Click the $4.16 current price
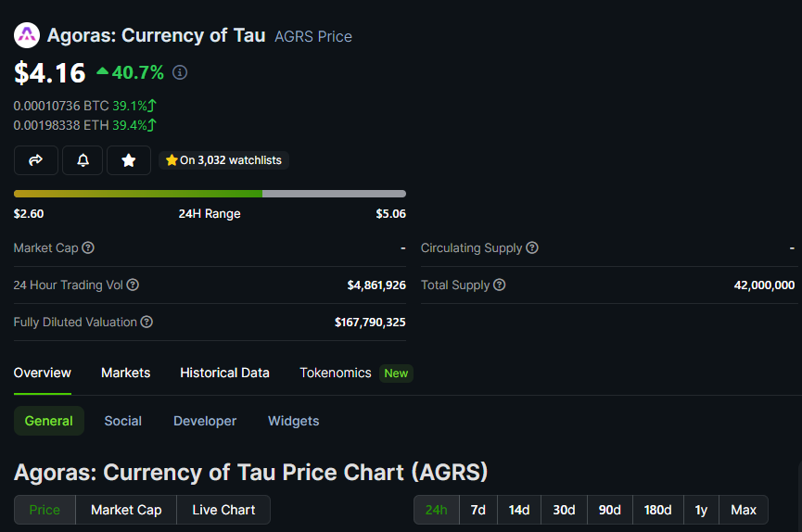 point(50,72)
